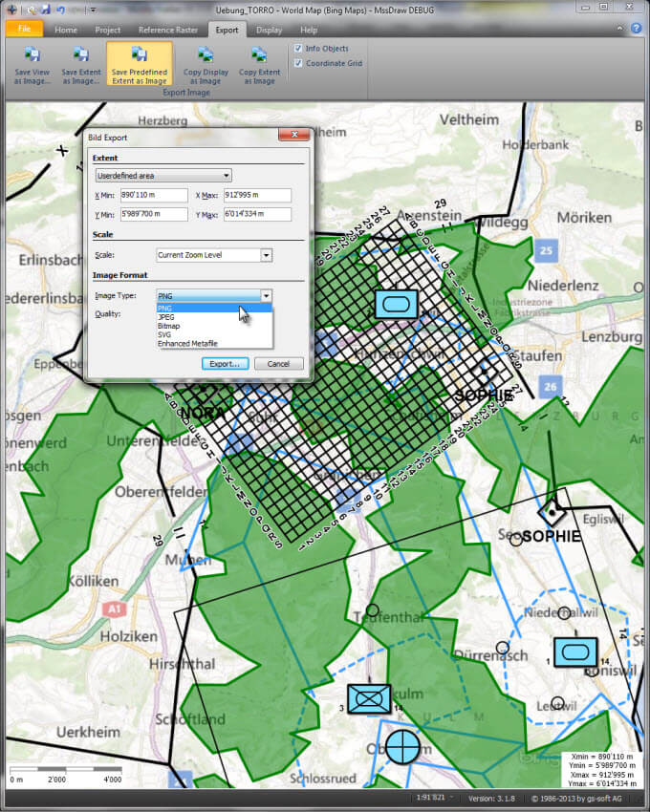Screen dimensions: 650x812
Task: Click the Cancel button in Bild Export
Action: click(x=278, y=364)
